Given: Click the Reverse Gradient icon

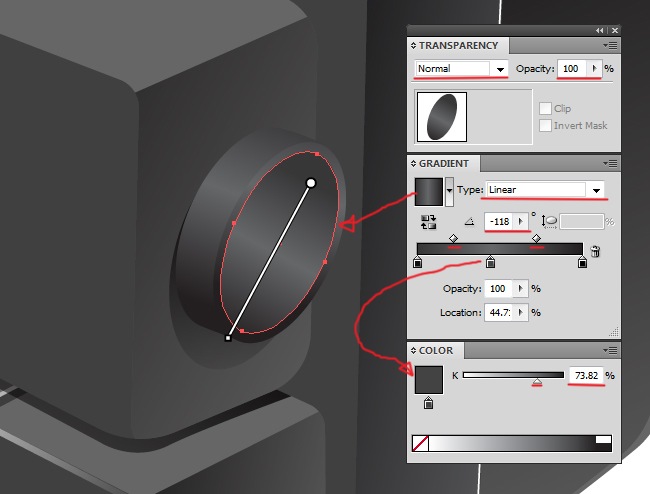Looking at the screenshot, I should click(428, 222).
